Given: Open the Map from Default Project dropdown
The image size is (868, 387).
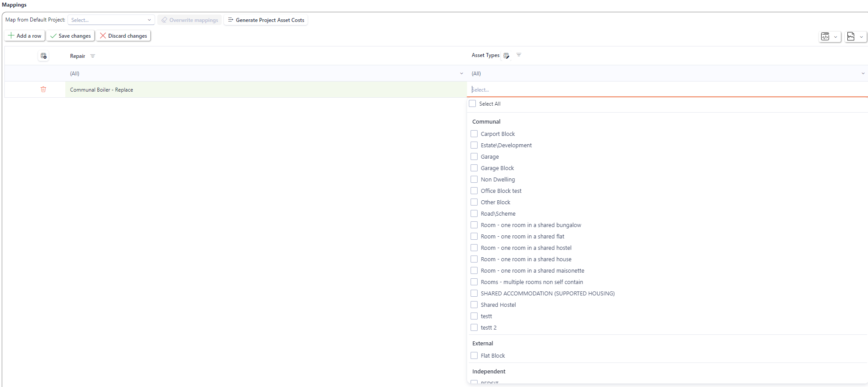Looking at the screenshot, I should pyautogui.click(x=111, y=20).
